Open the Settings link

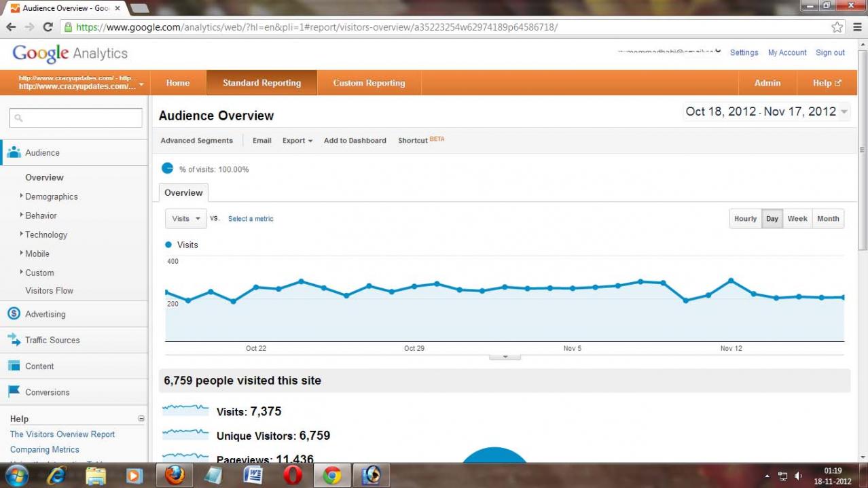click(x=744, y=52)
